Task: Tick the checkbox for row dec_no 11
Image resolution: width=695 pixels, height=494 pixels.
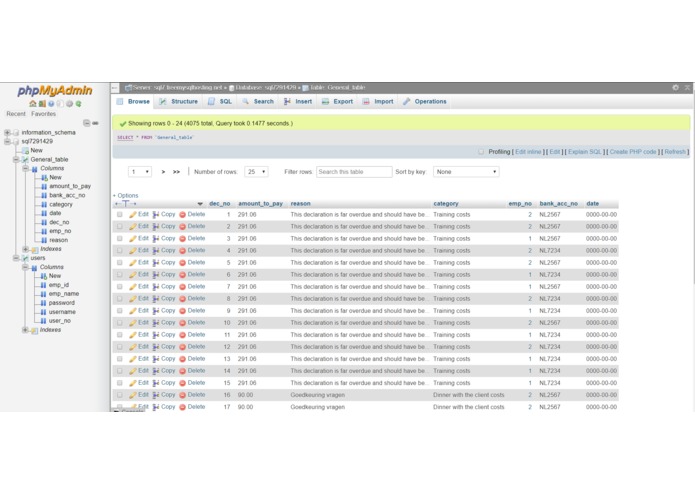Action: pyautogui.click(x=120, y=335)
